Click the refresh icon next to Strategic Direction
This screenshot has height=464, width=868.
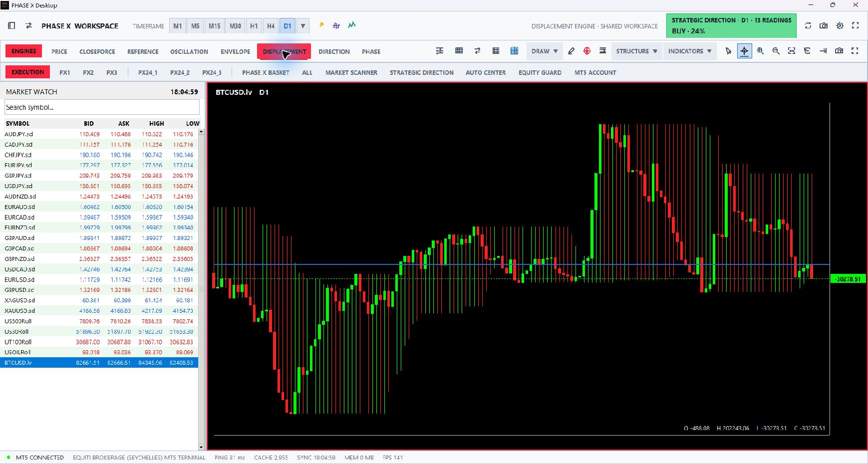point(808,25)
